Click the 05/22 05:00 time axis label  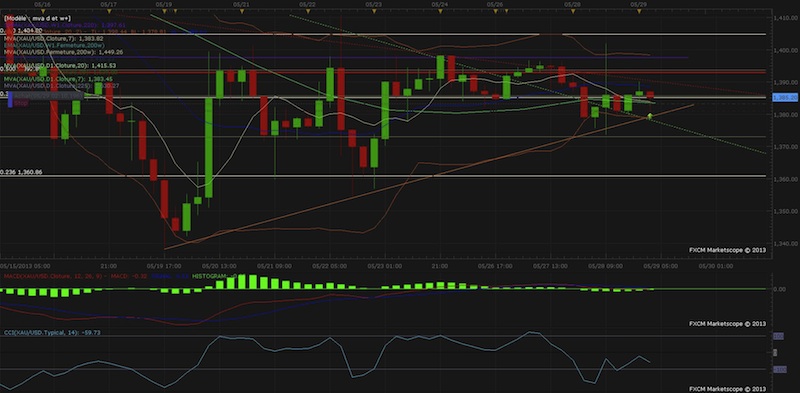tap(330, 266)
